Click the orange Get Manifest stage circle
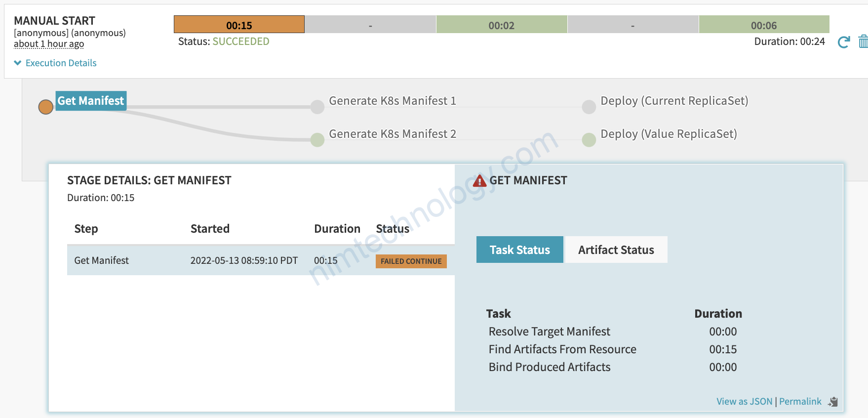This screenshot has height=418, width=868. (x=46, y=107)
